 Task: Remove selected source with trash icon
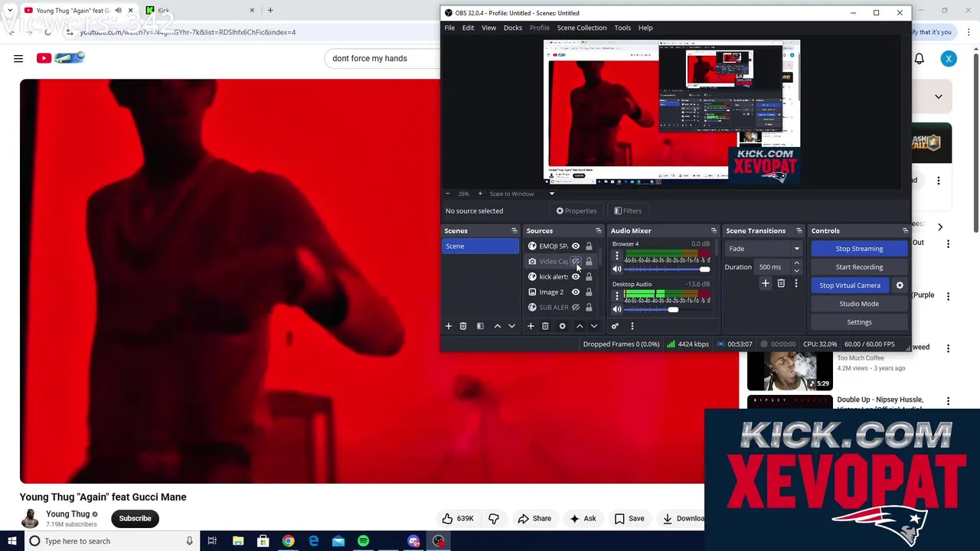pyautogui.click(x=545, y=326)
